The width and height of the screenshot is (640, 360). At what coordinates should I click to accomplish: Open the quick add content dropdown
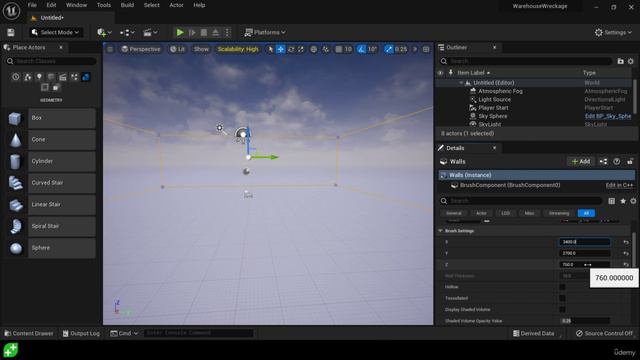tap(104, 32)
